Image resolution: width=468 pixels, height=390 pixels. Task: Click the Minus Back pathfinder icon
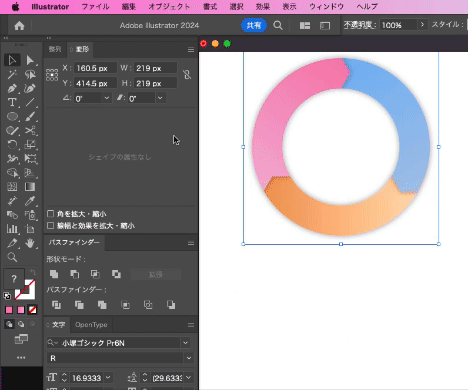171,305
